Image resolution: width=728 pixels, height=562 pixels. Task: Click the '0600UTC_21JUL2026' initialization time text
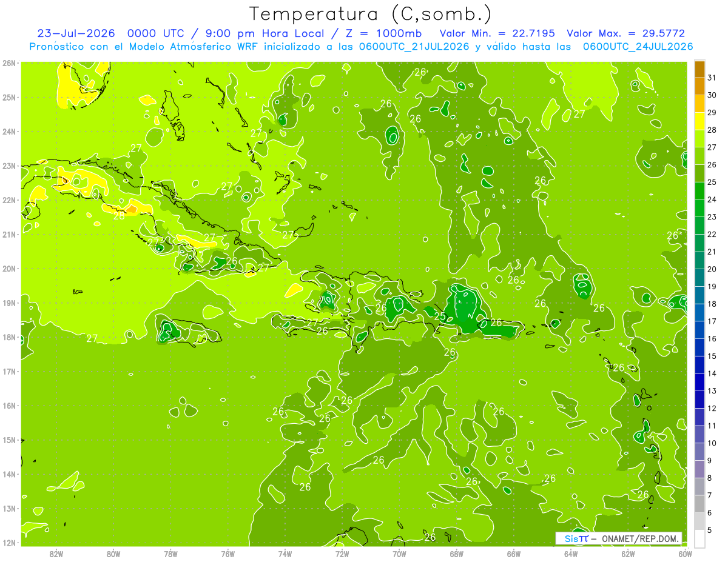(414, 47)
